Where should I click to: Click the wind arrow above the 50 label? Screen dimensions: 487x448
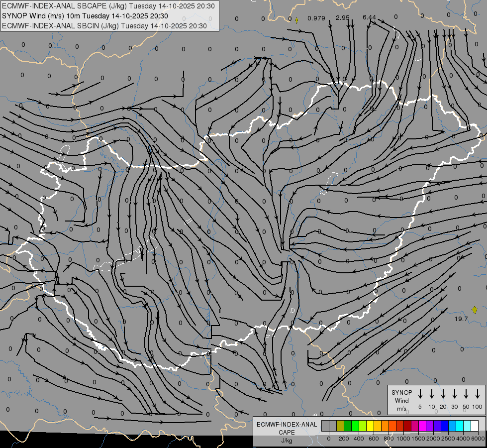(466, 393)
